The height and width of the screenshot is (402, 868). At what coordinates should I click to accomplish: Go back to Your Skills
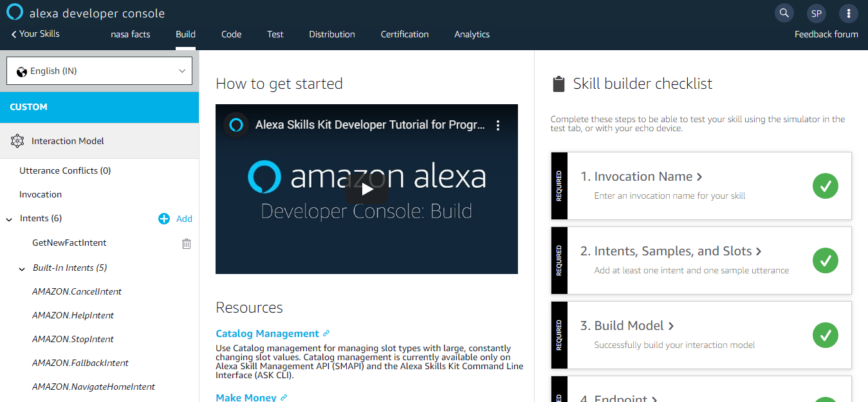coord(35,33)
